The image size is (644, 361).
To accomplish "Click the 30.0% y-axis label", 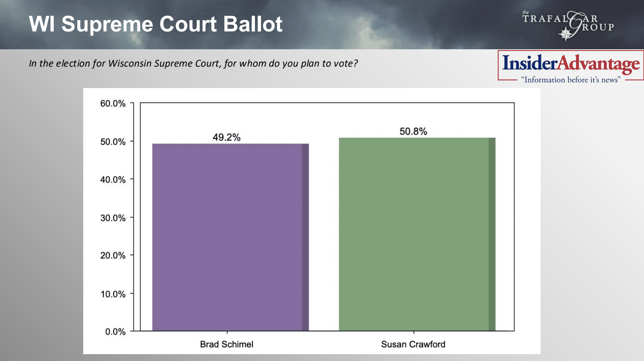I will pos(113,218).
